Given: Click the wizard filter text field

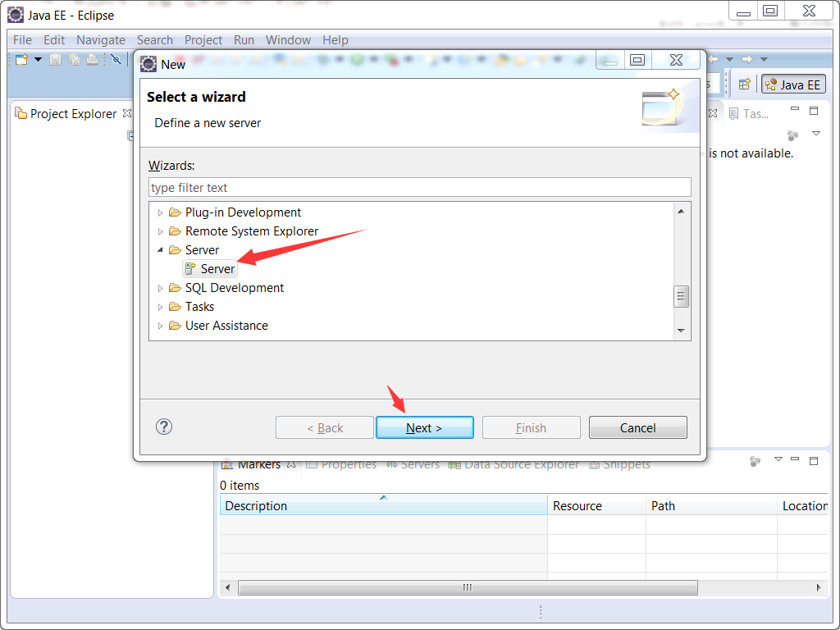Looking at the screenshot, I should (x=420, y=188).
